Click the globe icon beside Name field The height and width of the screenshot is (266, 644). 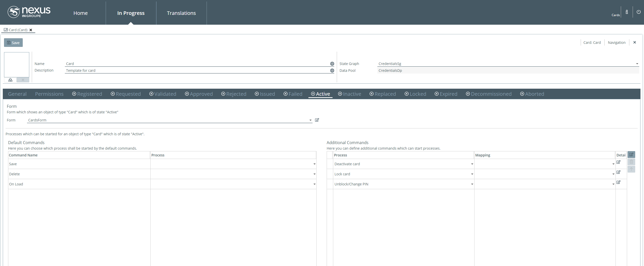[332, 64]
